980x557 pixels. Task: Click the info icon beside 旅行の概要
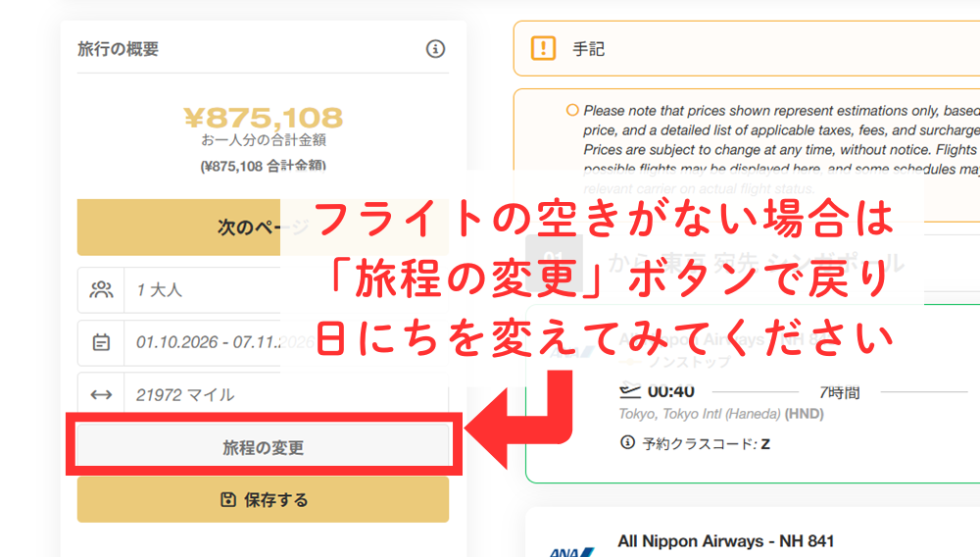[x=436, y=49]
